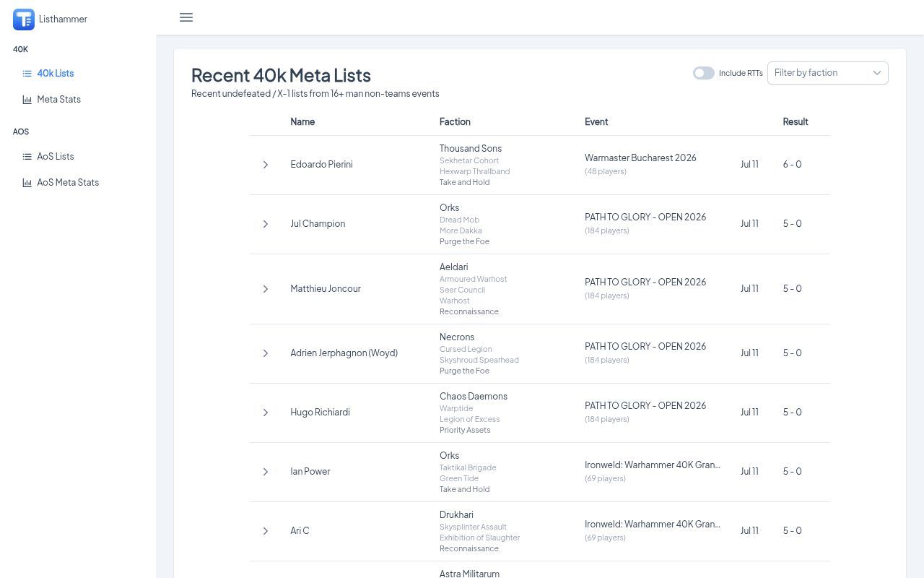Click Skysplinter Assault text
This screenshot has height=578, width=924.
tap(473, 527)
